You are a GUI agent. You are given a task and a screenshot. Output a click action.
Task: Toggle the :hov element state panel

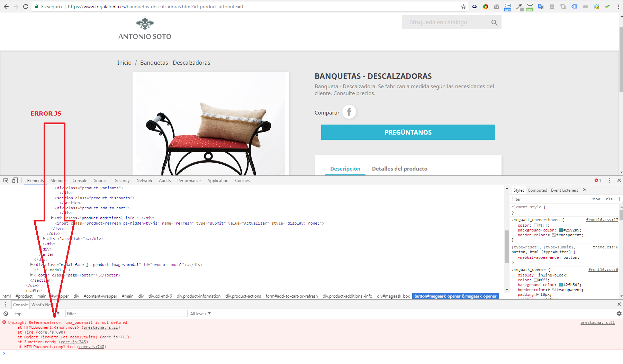[596, 199]
